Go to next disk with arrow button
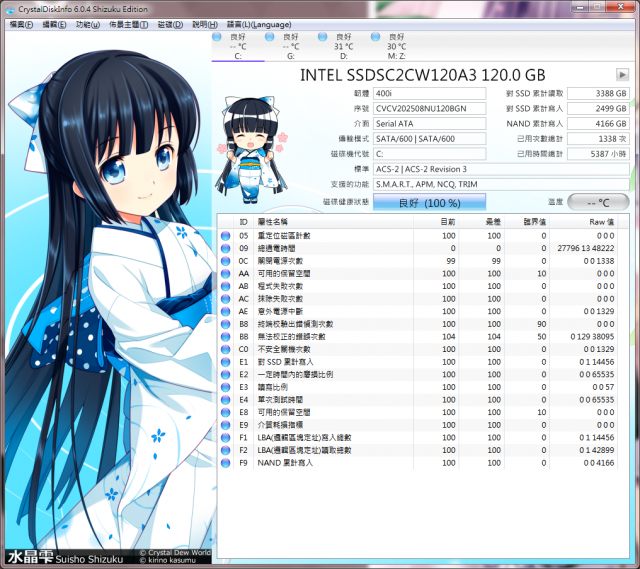This screenshot has width=640, height=569. [x=622, y=75]
